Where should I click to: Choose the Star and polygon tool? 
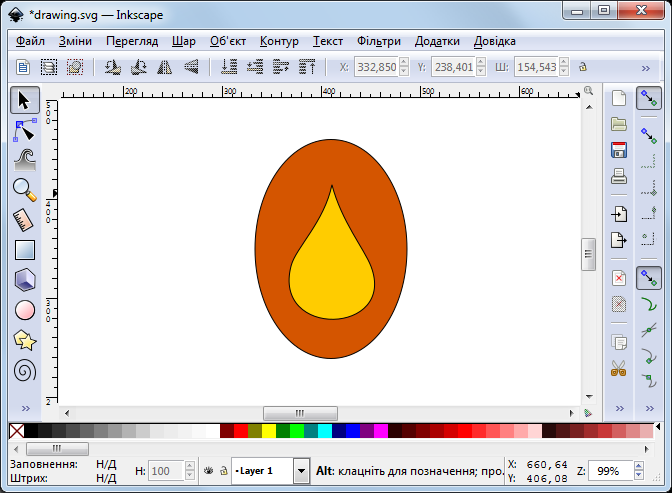point(25,340)
